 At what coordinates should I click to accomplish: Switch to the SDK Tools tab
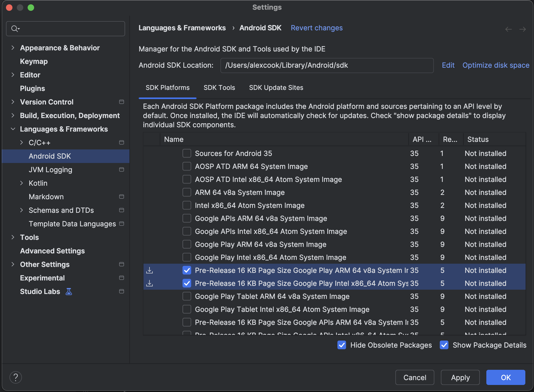pos(219,87)
